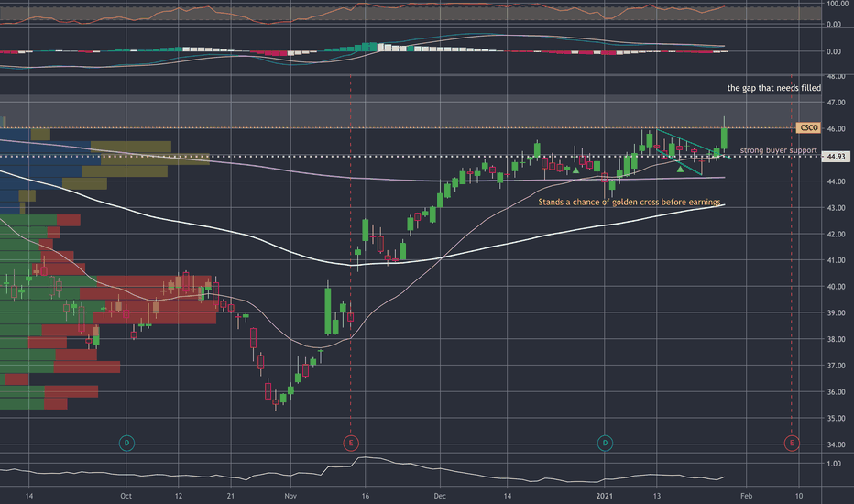Click the 46.00 price axis label
854x504 pixels.
click(836, 128)
